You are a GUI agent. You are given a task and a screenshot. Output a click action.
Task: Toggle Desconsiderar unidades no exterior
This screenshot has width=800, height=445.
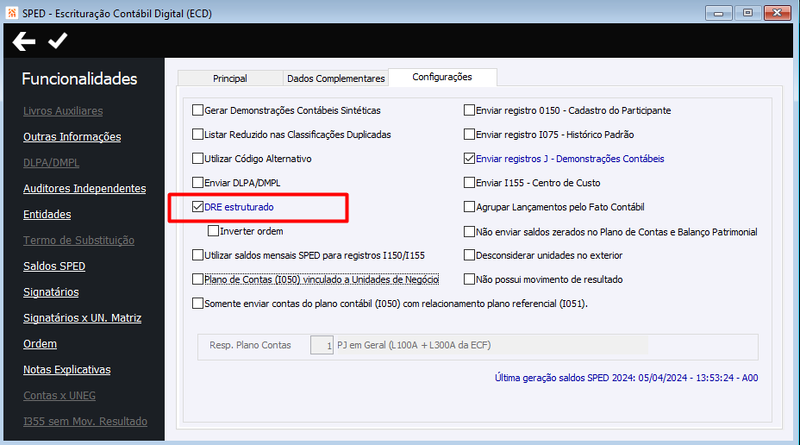click(x=469, y=255)
